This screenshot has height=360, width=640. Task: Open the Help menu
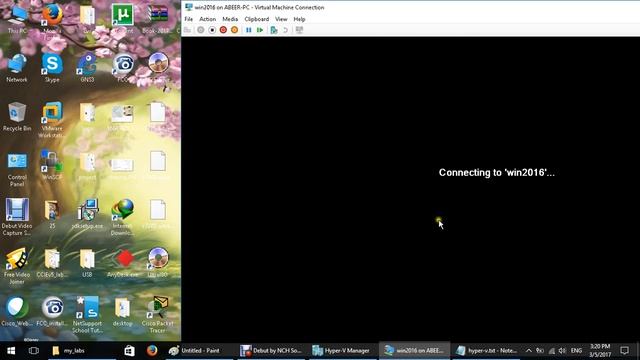(x=299, y=19)
